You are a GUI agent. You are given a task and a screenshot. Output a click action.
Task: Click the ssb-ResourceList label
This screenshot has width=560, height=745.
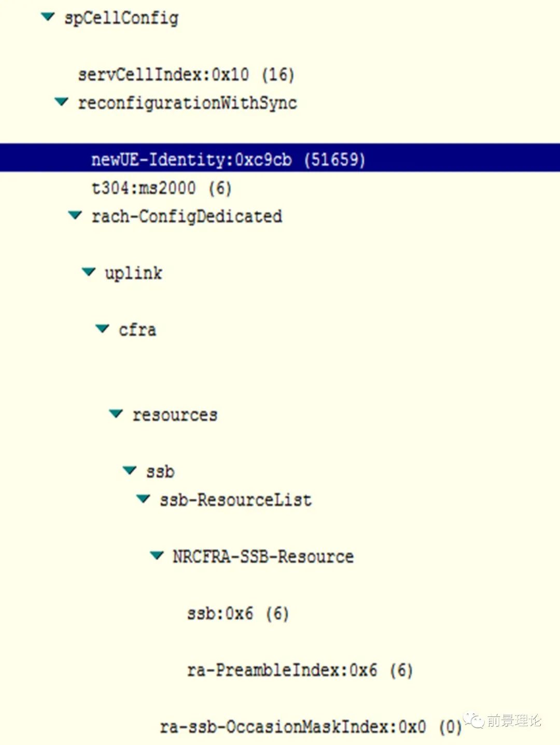pos(235,500)
